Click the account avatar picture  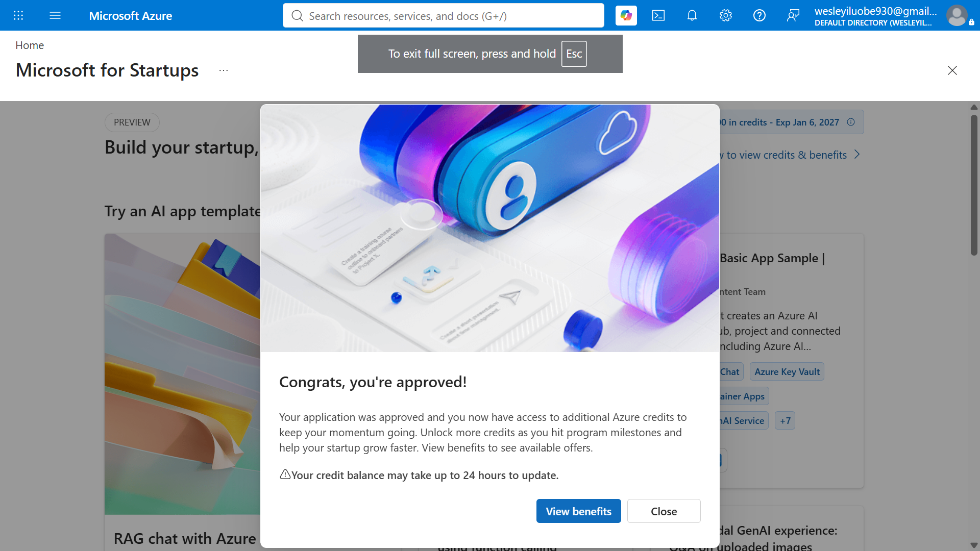(x=957, y=15)
